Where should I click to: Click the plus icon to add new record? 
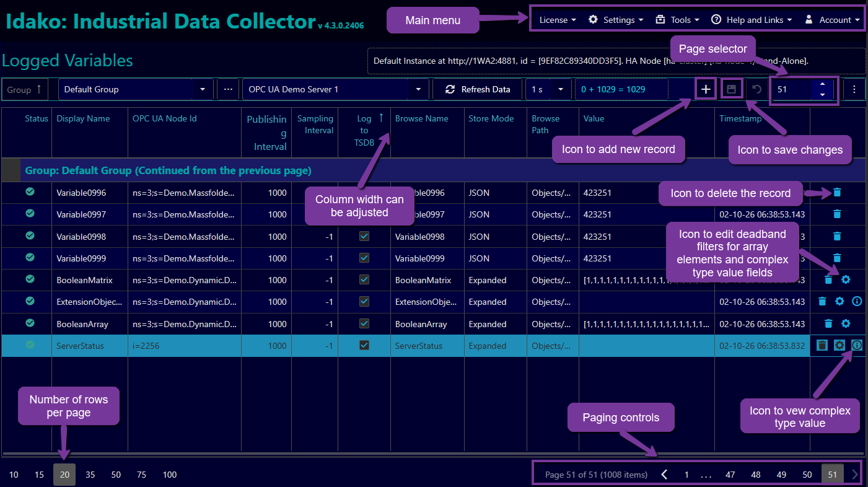click(705, 89)
